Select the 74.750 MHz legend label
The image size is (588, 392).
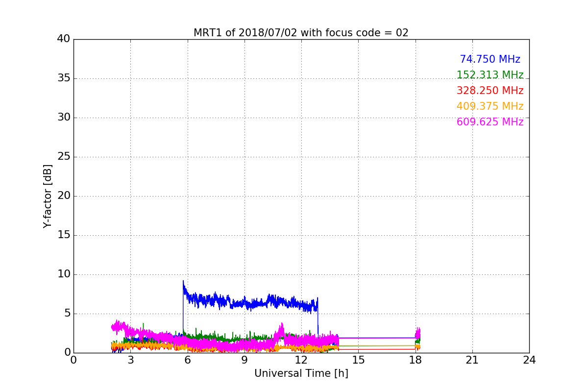click(490, 59)
